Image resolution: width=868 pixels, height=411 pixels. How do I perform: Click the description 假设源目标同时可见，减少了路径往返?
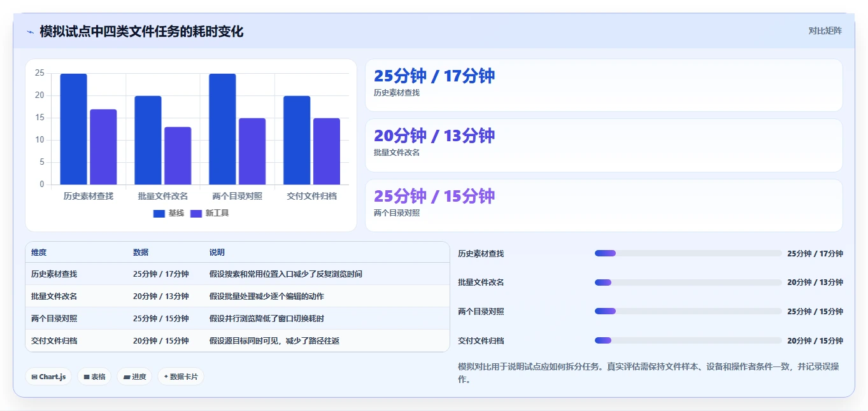(x=274, y=341)
